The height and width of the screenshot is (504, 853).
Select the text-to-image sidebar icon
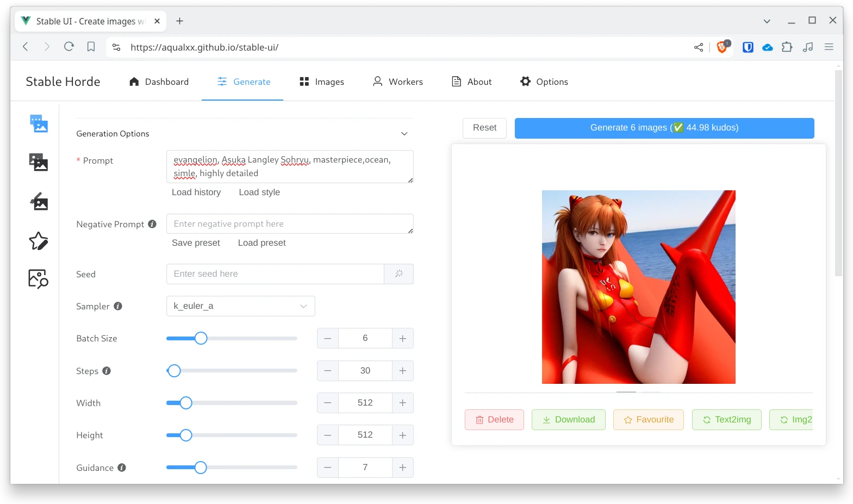pos(39,123)
